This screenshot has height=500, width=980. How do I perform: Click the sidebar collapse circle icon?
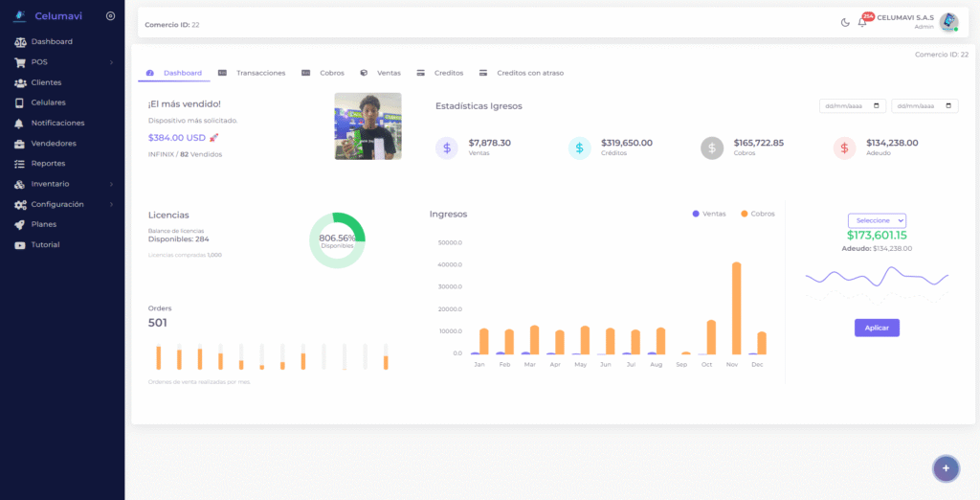coord(110,16)
